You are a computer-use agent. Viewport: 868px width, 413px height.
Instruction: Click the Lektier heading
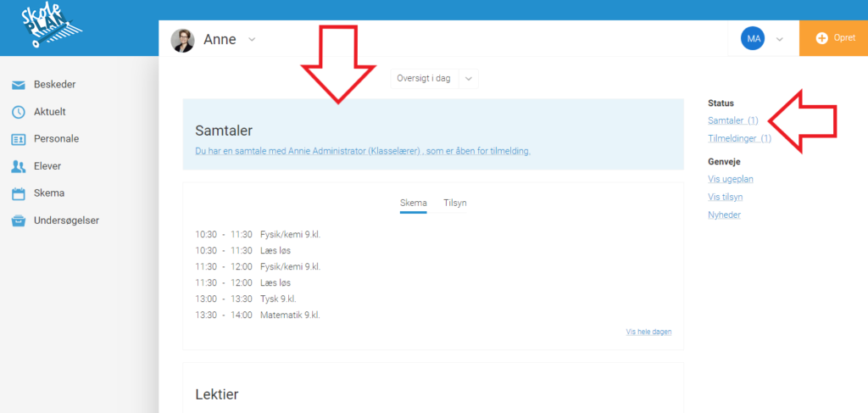pos(217,394)
